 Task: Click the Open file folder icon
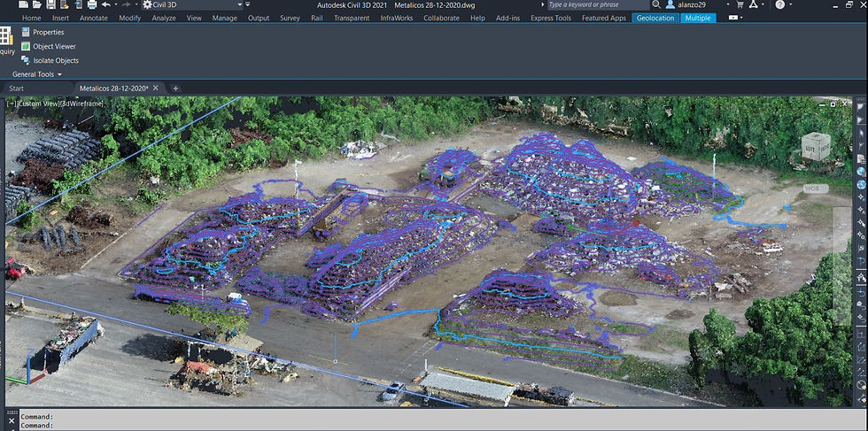tap(37, 4)
